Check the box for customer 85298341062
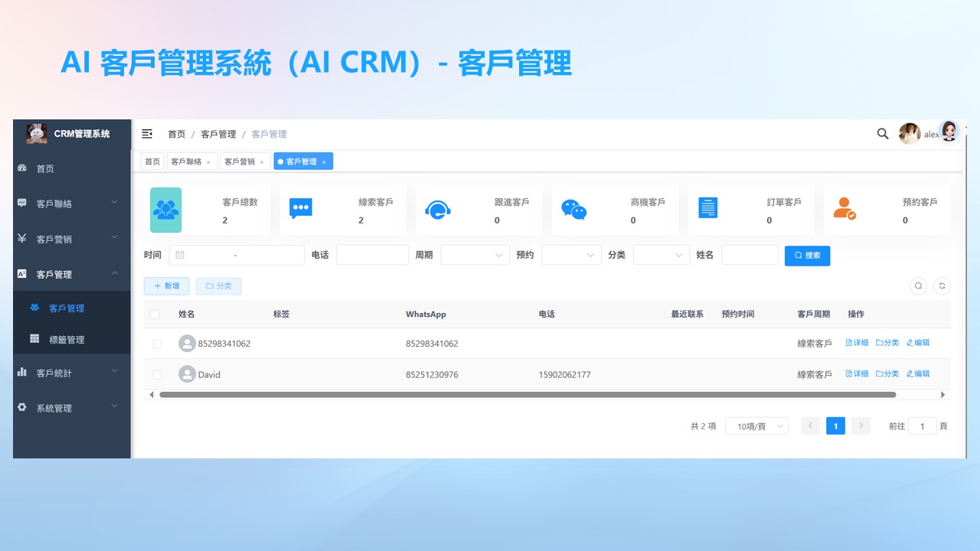The width and height of the screenshot is (980, 551). pos(156,344)
